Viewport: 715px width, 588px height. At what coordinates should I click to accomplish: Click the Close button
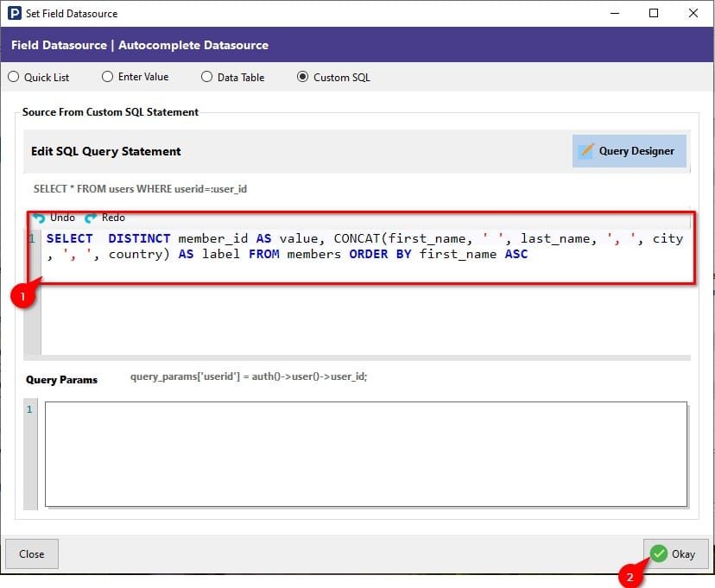point(31,553)
